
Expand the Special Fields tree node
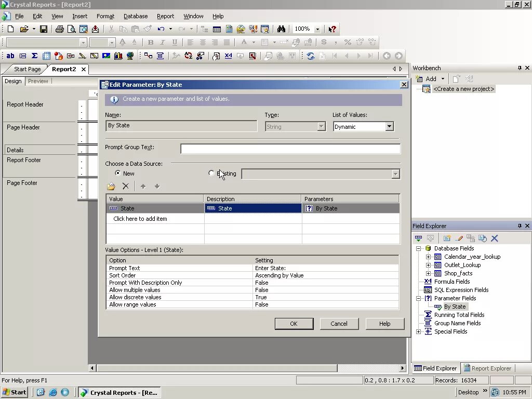click(419, 331)
